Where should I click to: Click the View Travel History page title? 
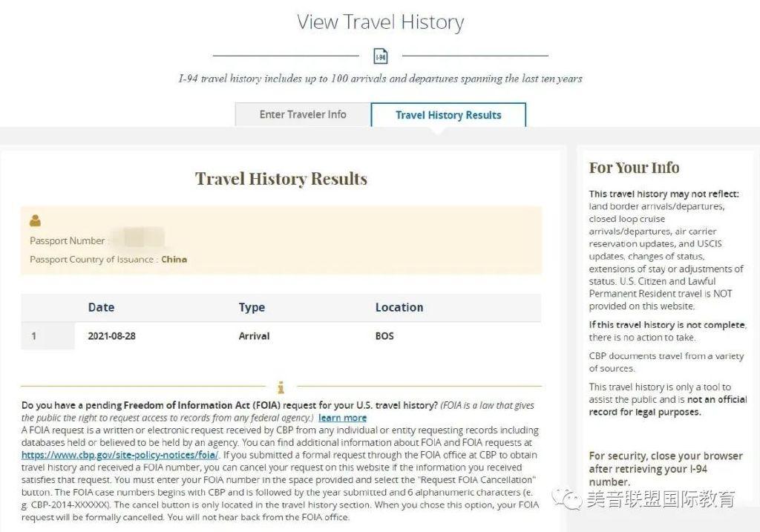point(380,22)
